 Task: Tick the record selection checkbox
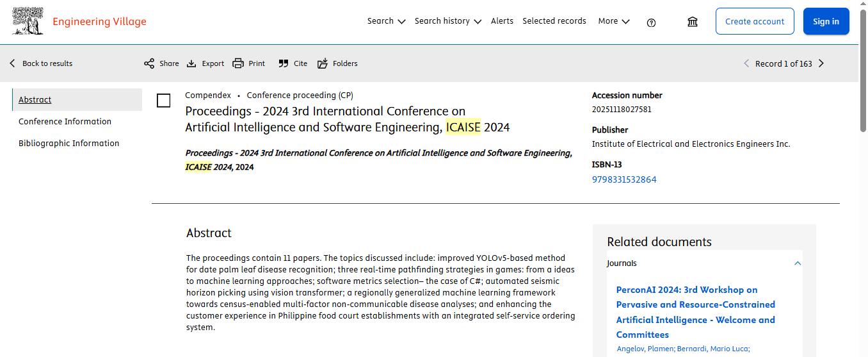164,101
